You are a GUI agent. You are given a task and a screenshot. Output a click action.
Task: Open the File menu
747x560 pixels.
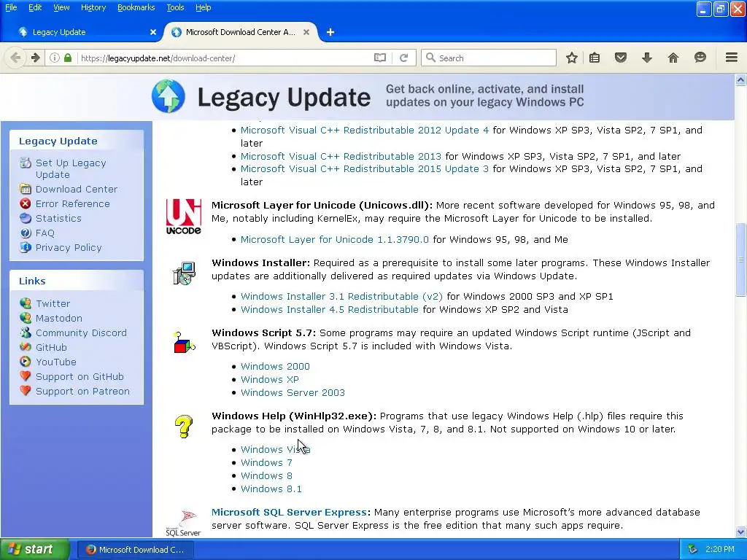point(11,7)
